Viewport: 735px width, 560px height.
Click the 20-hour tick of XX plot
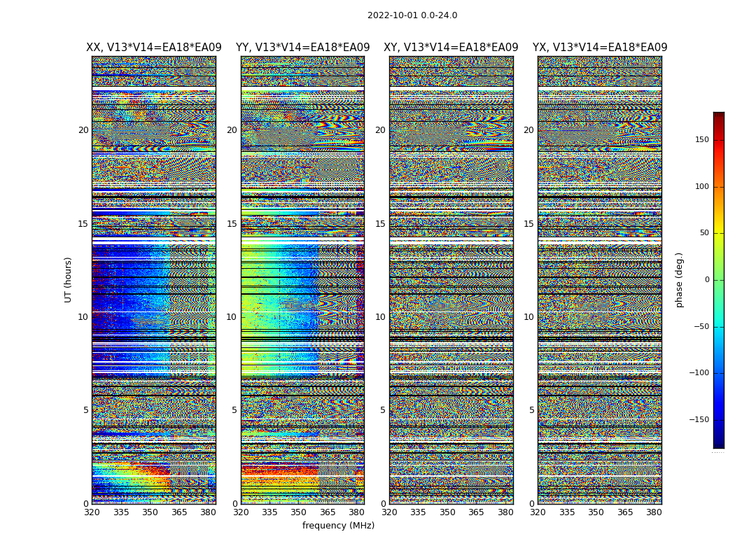pyautogui.click(x=83, y=130)
